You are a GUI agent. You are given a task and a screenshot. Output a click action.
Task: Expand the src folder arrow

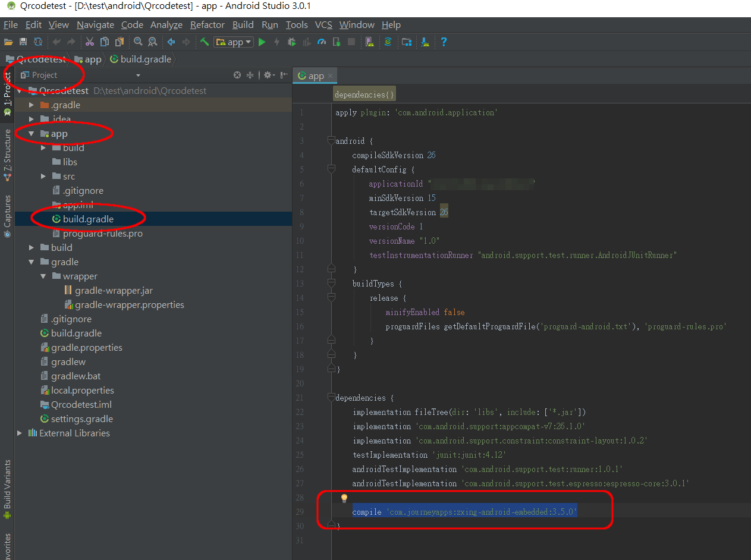point(43,177)
